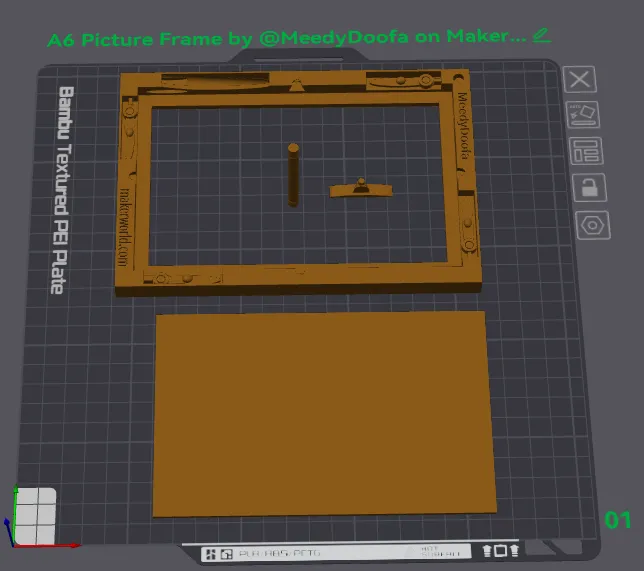This screenshot has width=644, height=571.
Task: Click the auto-orient plate icon
Action: click(x=583, y=115)
